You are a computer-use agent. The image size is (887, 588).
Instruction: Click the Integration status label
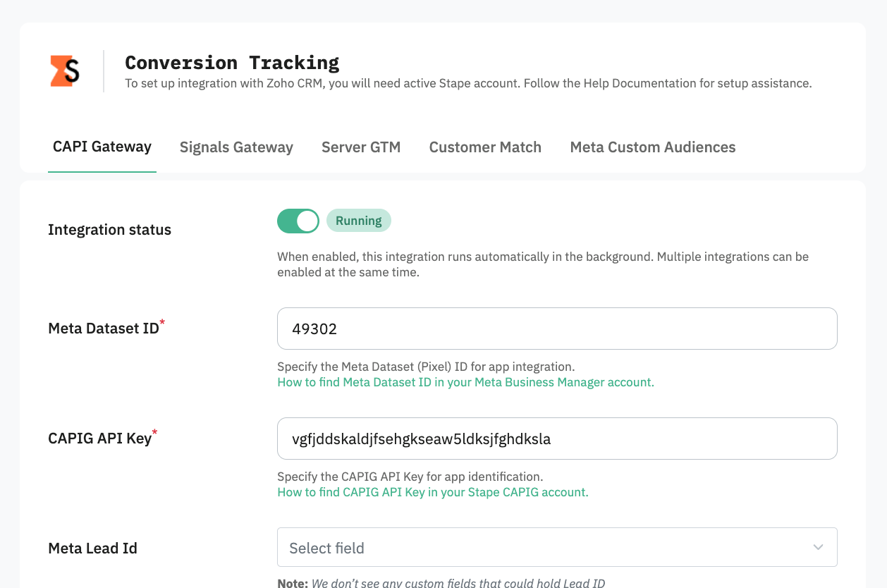[109, 230]
